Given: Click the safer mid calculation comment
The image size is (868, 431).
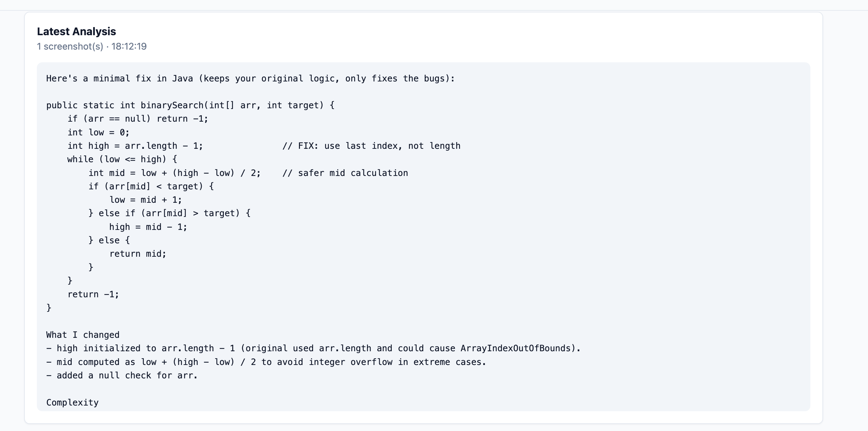Looking at the screenshot, I should click(345, 173).
